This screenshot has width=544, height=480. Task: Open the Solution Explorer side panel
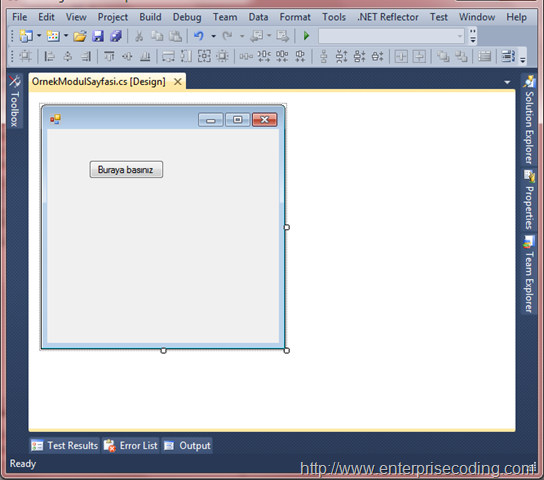[x=529, y=119]
